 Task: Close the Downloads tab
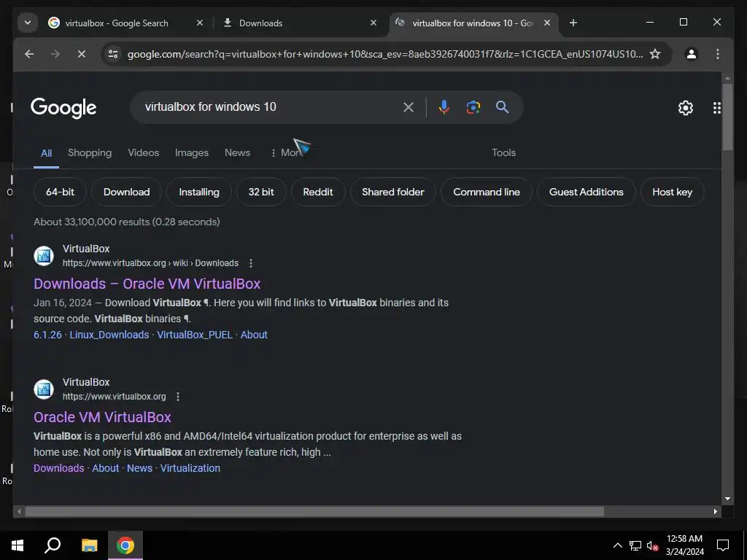[x=373, y=23]
